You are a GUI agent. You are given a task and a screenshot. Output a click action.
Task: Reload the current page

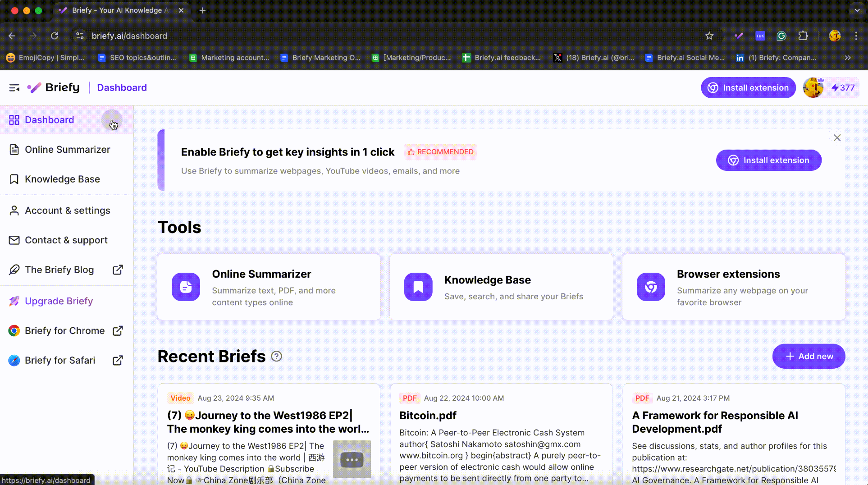click(55, 36)
